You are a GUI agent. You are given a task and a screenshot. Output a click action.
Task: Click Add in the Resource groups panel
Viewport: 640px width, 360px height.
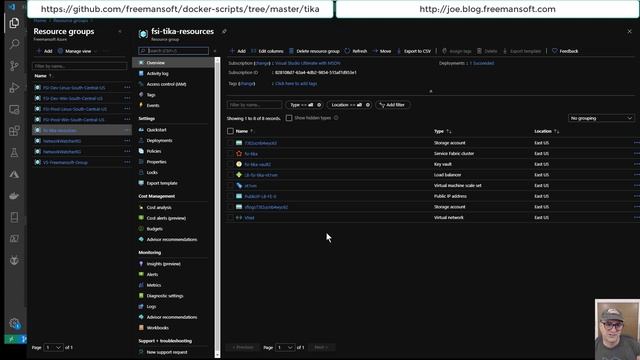pos(44,51)
